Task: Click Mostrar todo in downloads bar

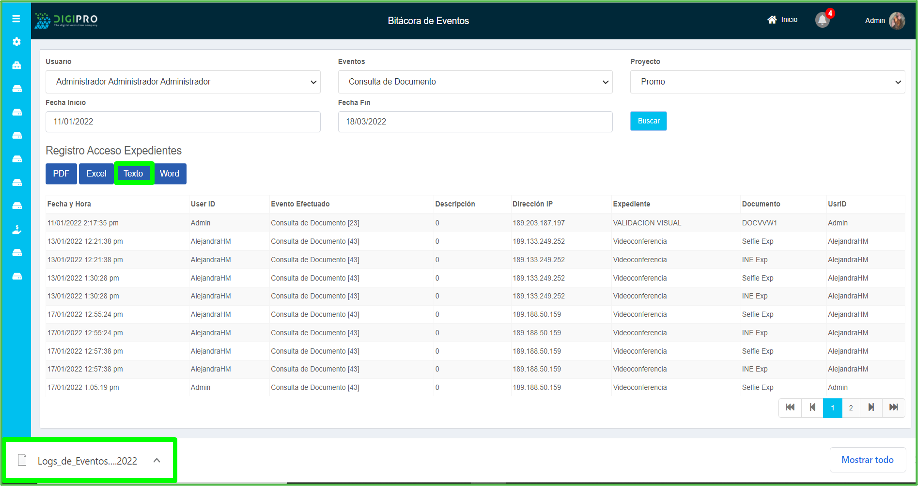Action: pyautogui.click(x=867, y=460)
